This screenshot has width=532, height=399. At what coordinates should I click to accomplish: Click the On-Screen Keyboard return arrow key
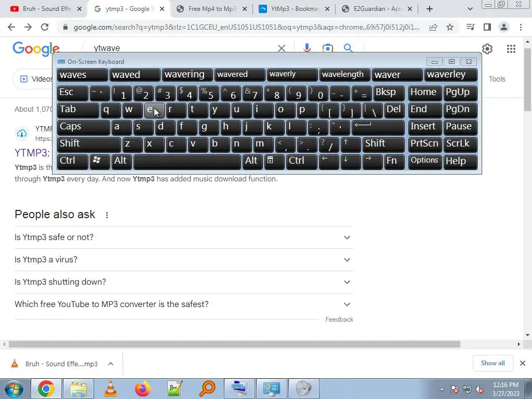point(378,127)
